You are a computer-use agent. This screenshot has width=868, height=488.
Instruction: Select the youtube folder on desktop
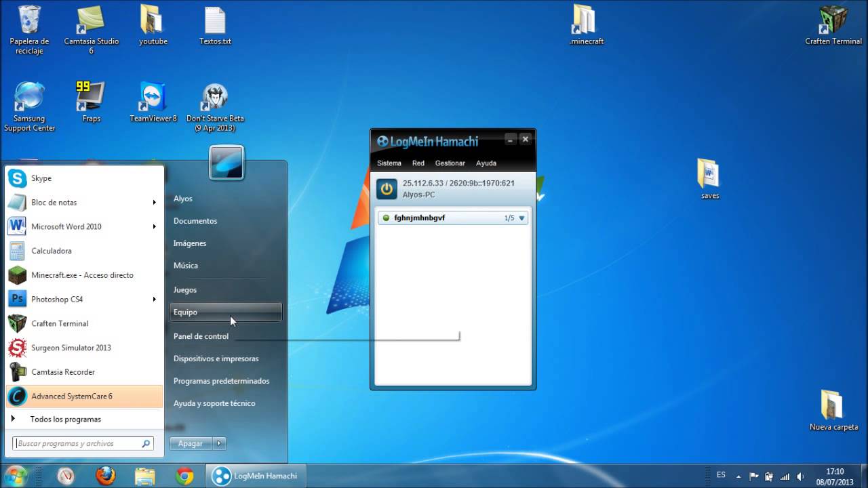click(x=153, y=25)
